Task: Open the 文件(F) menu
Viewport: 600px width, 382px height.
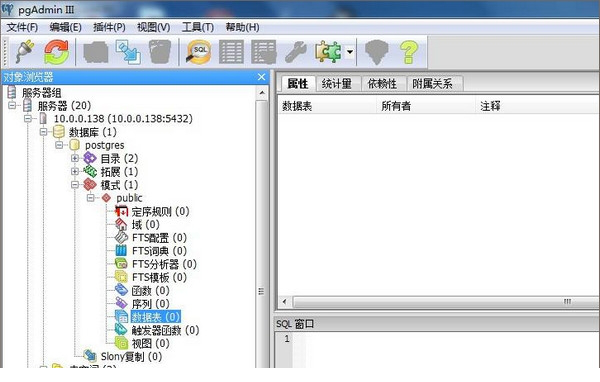Action: (x=22, y=27)
